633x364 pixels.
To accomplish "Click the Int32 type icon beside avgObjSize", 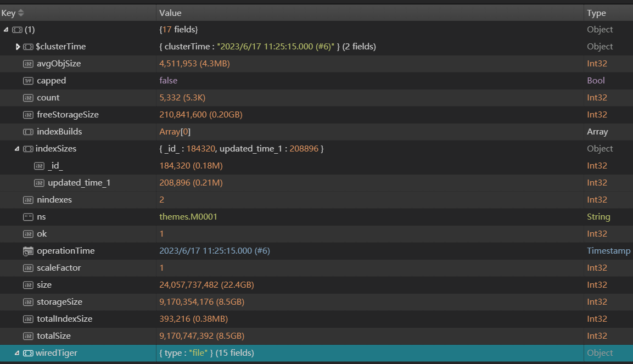I will (x=28, y=64).
